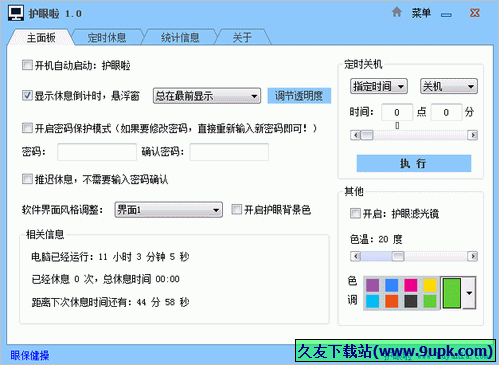Tick 推迟休息 不需要输入密码确认 checkbox
Screen dimensions: 499x365
coord(27,179)
